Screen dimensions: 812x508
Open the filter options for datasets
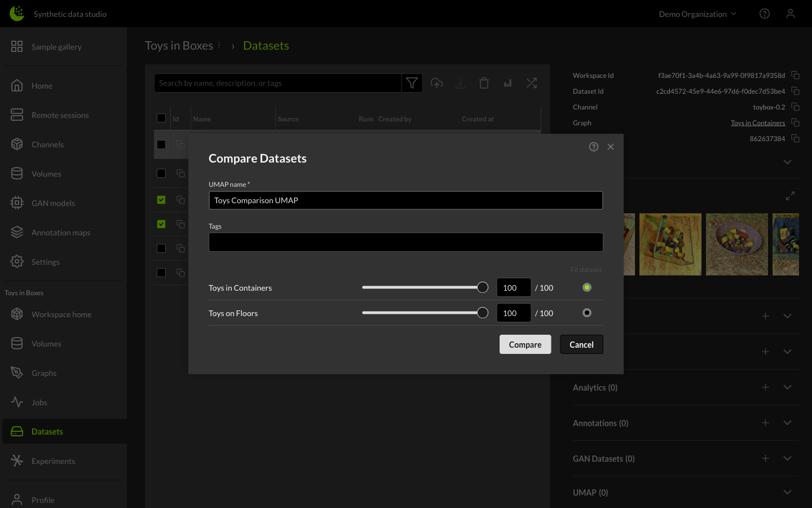tap(412, 82)
